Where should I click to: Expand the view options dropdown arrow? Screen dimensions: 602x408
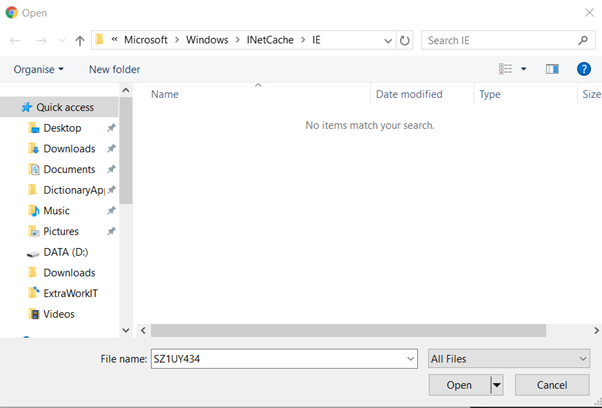(523, 69)
